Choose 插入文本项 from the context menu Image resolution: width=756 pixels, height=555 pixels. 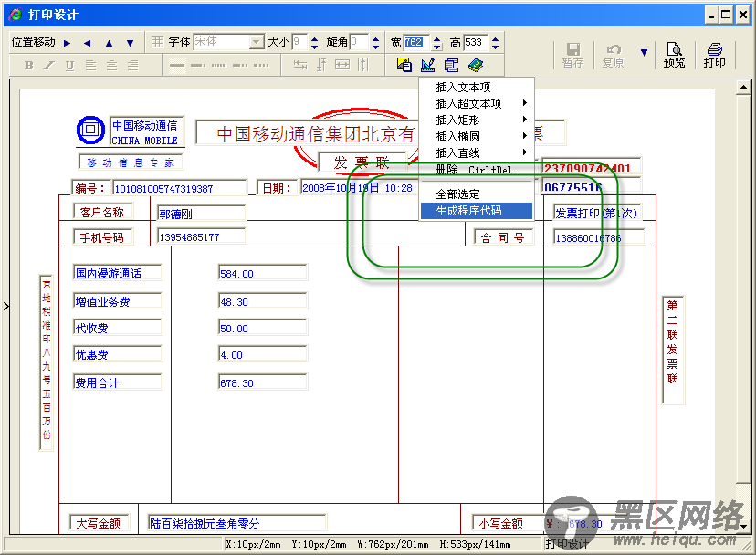point(477,88)
